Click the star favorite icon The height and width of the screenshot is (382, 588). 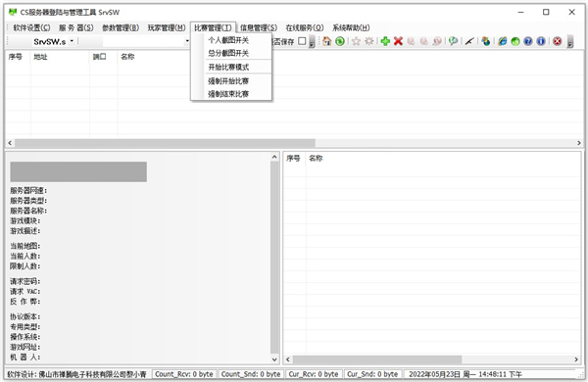pos(356,41)
